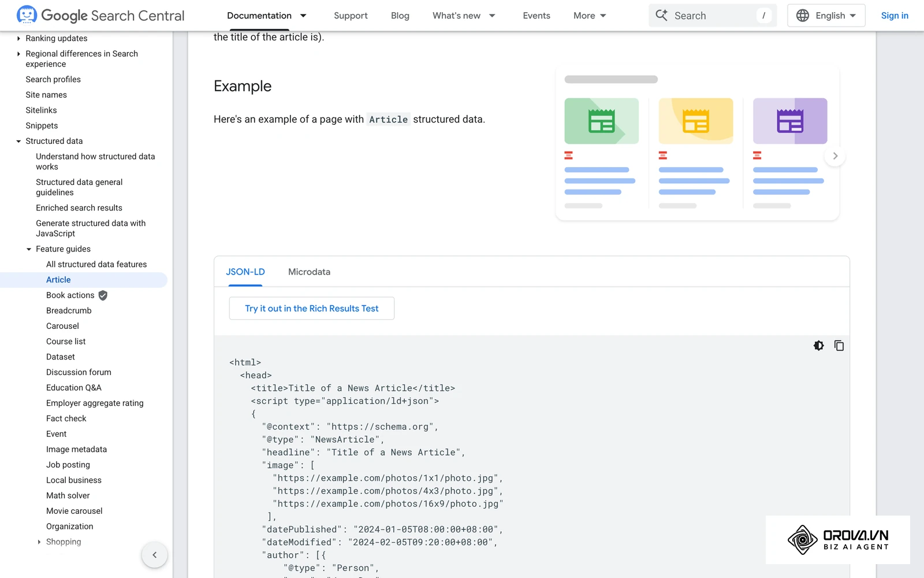The image size is (924, 578).
Task: Open Structured data general guidelines
Action: (79, 187)
